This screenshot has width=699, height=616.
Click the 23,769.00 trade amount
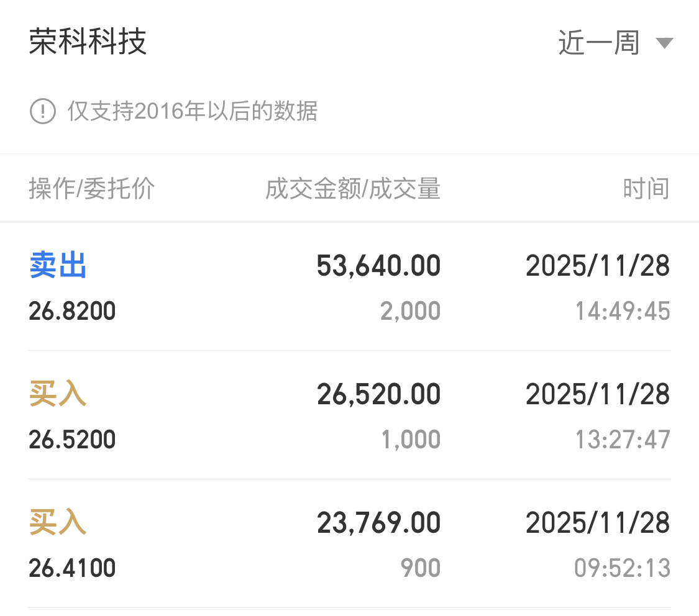[378, 523]
